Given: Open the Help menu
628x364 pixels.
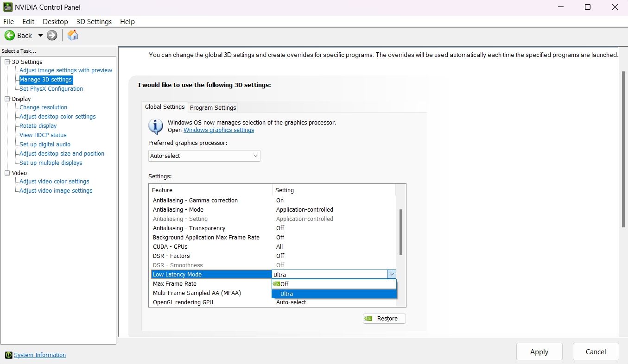Looking at the screenshot, I should pyautogui.click(x=127, y=22).
